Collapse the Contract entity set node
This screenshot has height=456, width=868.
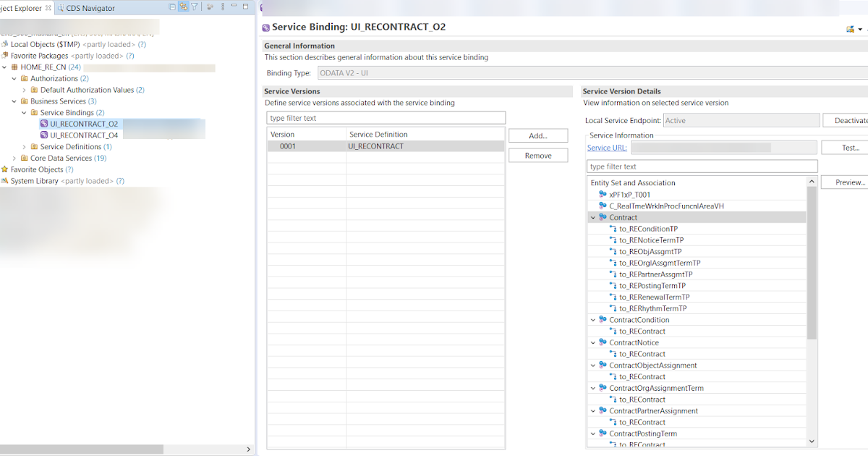593,217
